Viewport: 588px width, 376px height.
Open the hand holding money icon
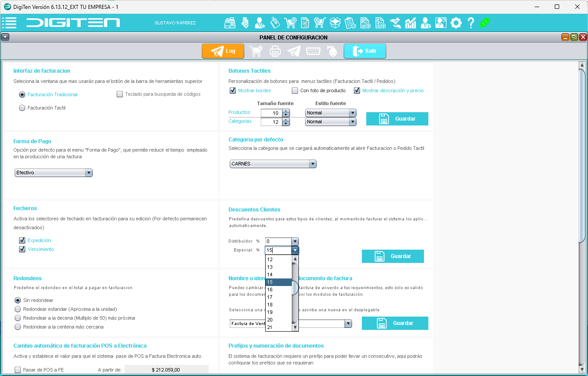396,23
